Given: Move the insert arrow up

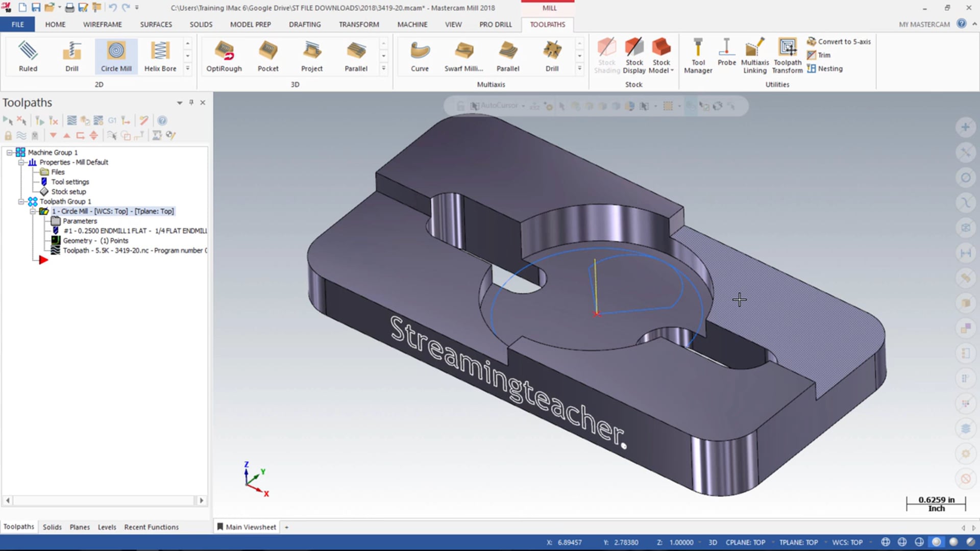Looking at the screenshot, I should [66, 135].
